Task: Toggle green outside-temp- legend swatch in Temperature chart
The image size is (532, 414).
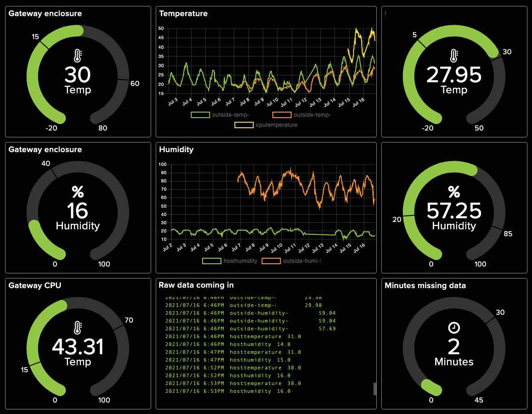Action: [200, 115]
